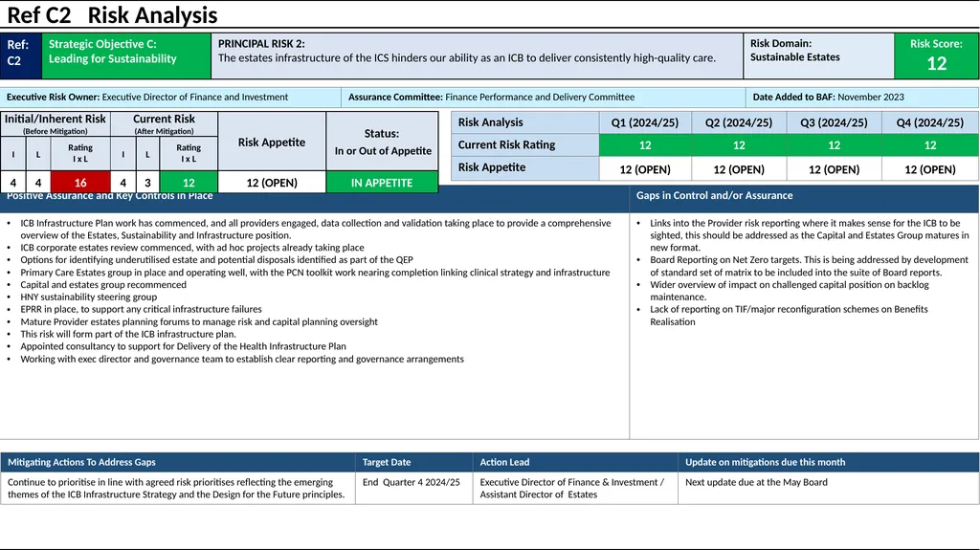Click 'Capital and estates group recommenced' bullet

[x=103, y=284]
